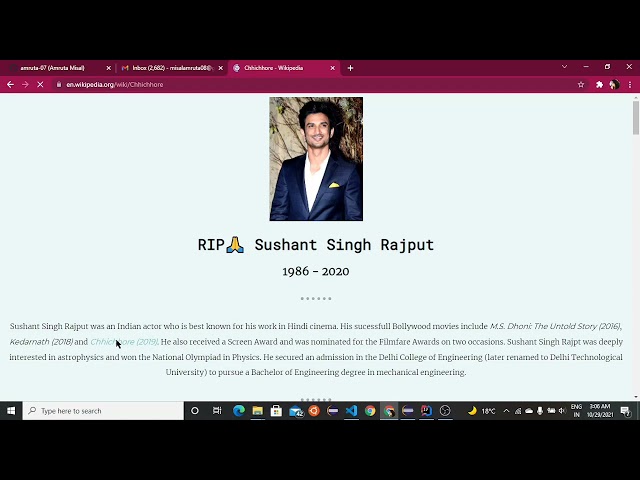Open Microsoft Store from taskbar
640x480 pixels.
click(276, 411)
